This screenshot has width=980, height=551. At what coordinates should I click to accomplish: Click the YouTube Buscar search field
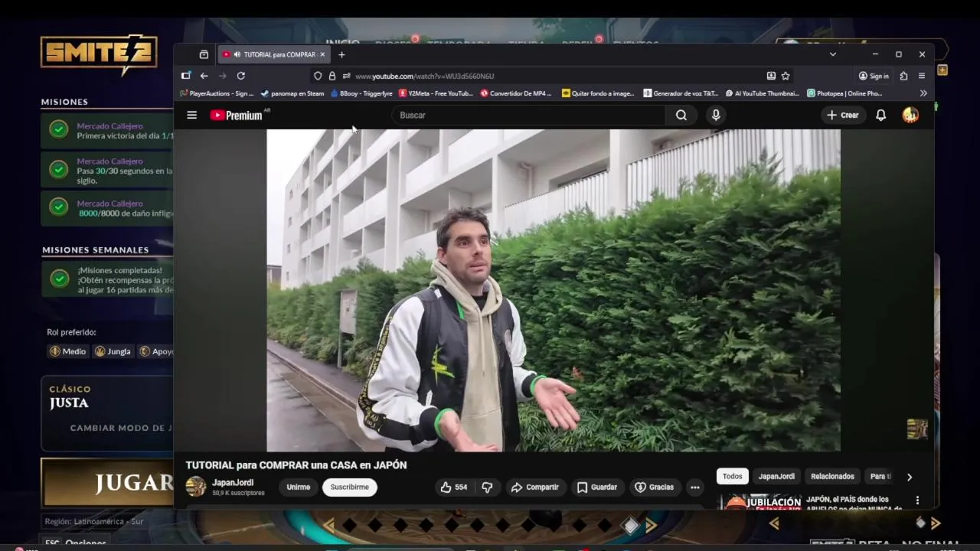(528, 115)
